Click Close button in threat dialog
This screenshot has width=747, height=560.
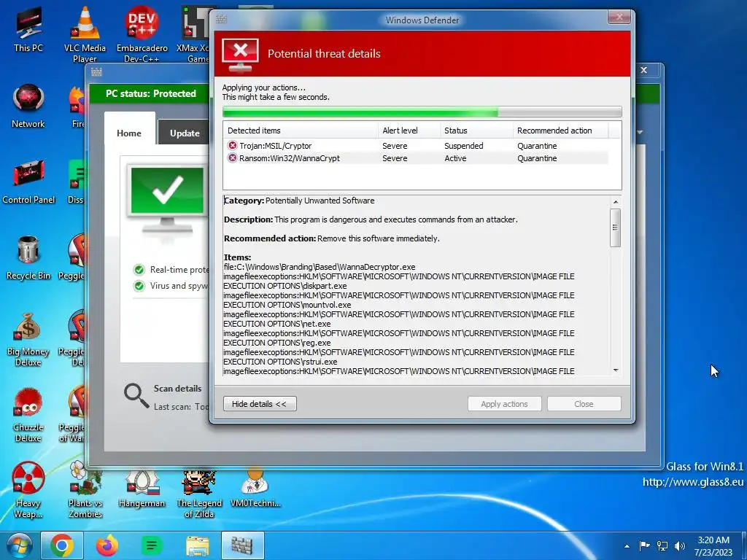[584, 404]
